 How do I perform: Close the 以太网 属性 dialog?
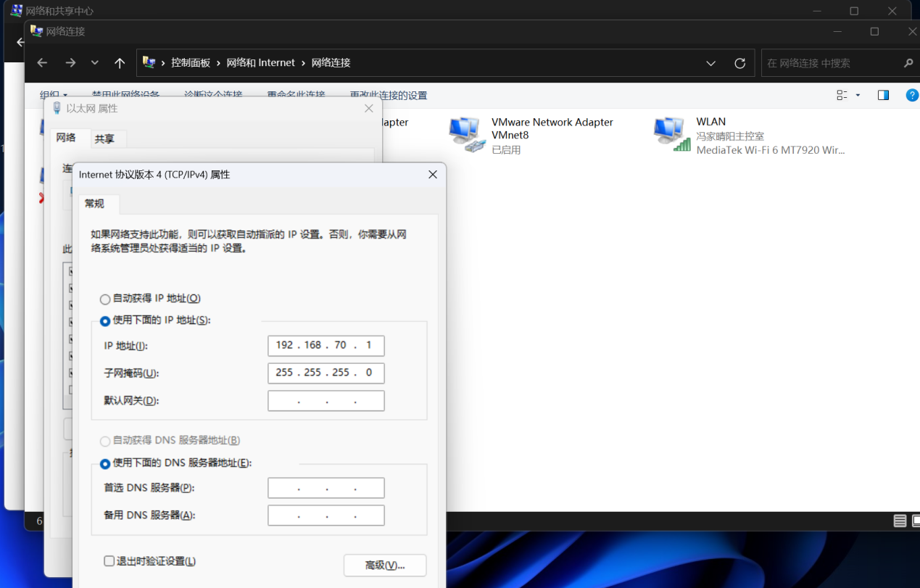pos(369,108)
